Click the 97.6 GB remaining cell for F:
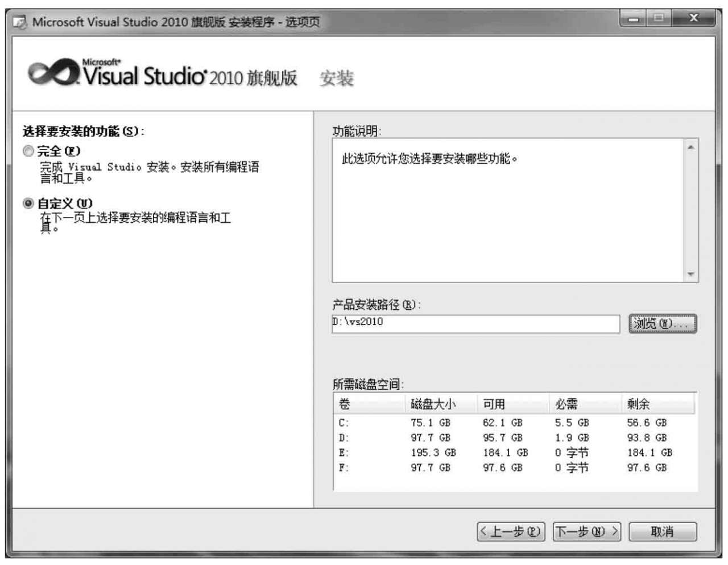This screenshot has width=728, height=565. (x=647, y=467)
